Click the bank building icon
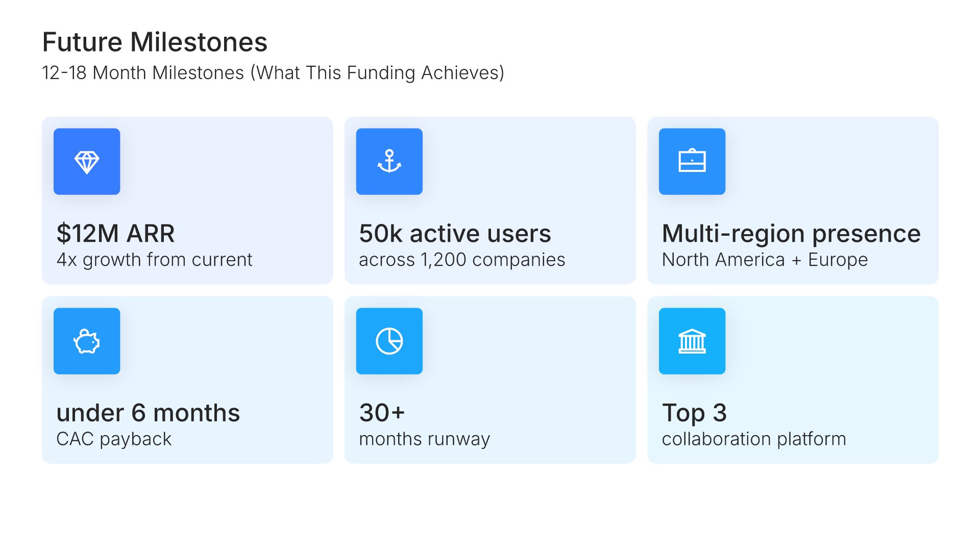 click(692, 341)
